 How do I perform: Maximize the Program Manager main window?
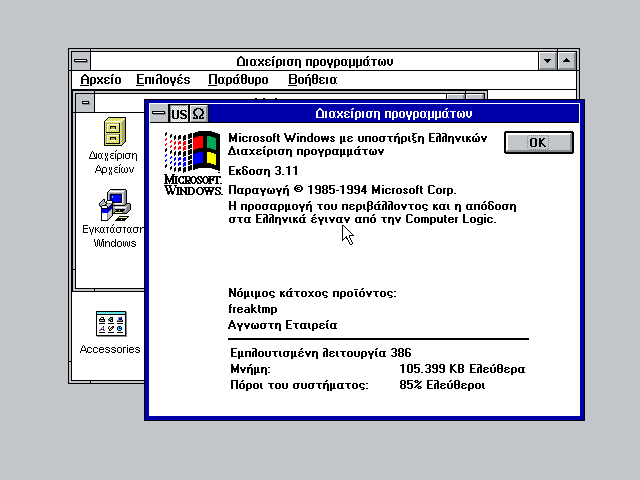(x=567, y=61)
